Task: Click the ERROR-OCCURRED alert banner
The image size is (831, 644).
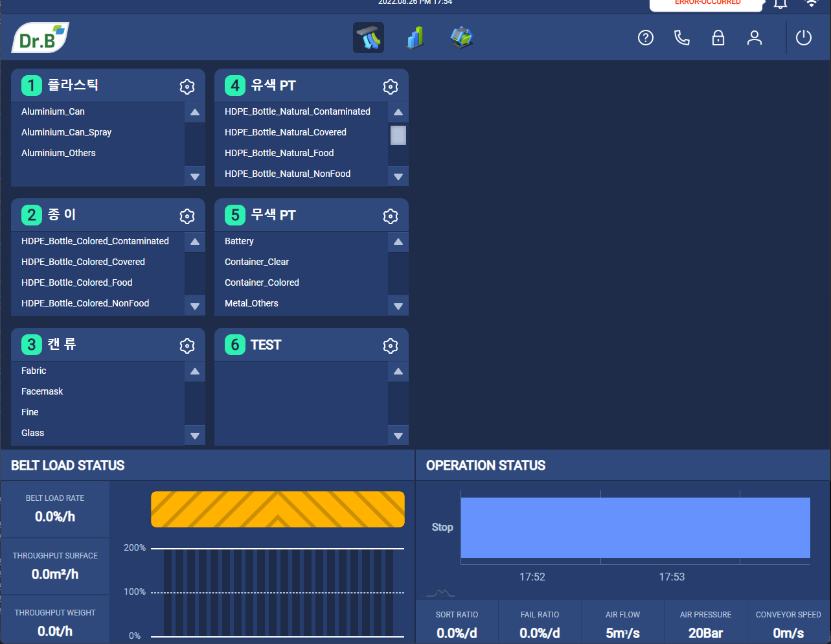Action: coord(707,4)
